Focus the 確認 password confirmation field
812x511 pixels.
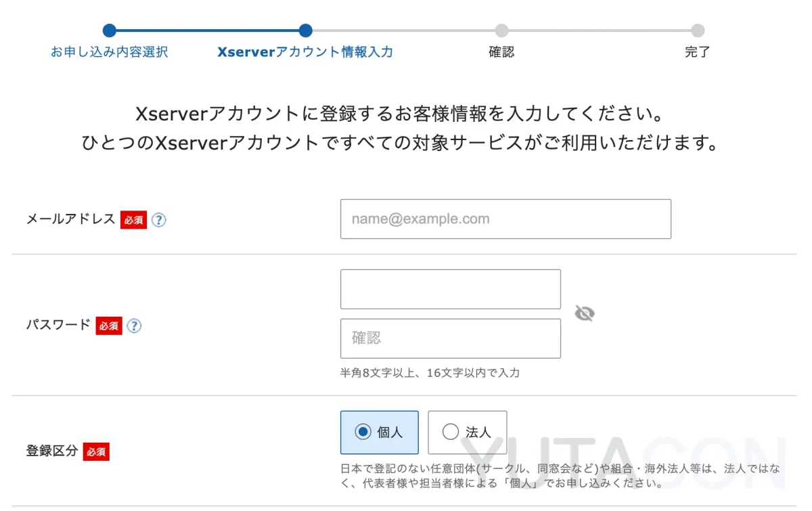tap(451, 338)
